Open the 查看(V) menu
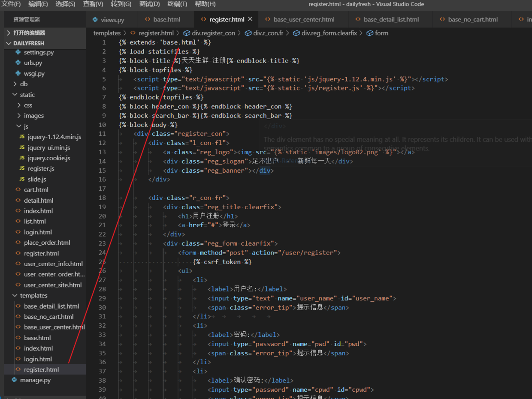This screenshot has height=399, width=532. point(93,4)
